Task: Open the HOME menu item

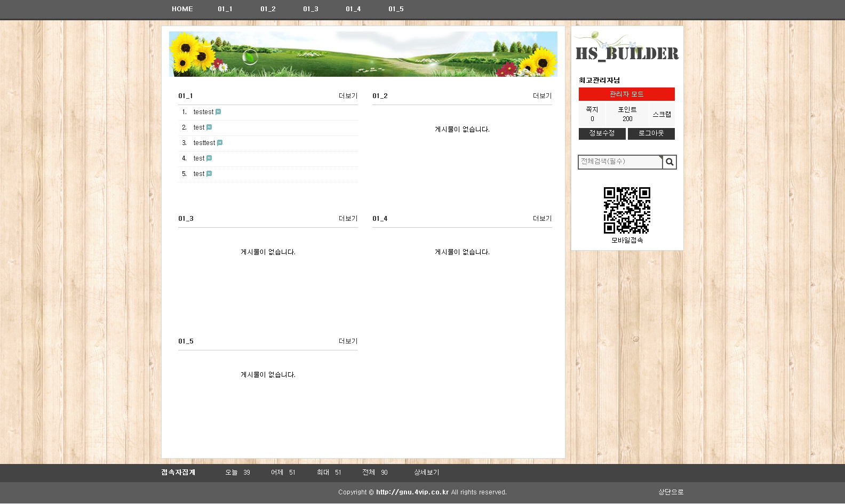Action: coord(182,9)
